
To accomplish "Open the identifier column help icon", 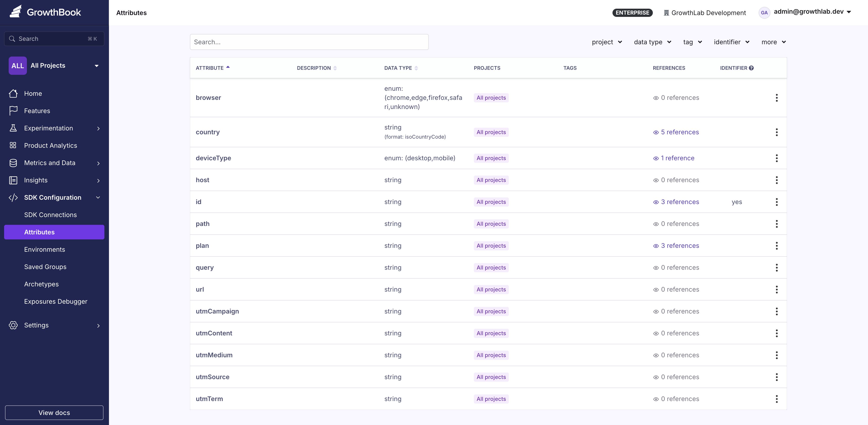I will pyautogui.click(x=752, y=68).
